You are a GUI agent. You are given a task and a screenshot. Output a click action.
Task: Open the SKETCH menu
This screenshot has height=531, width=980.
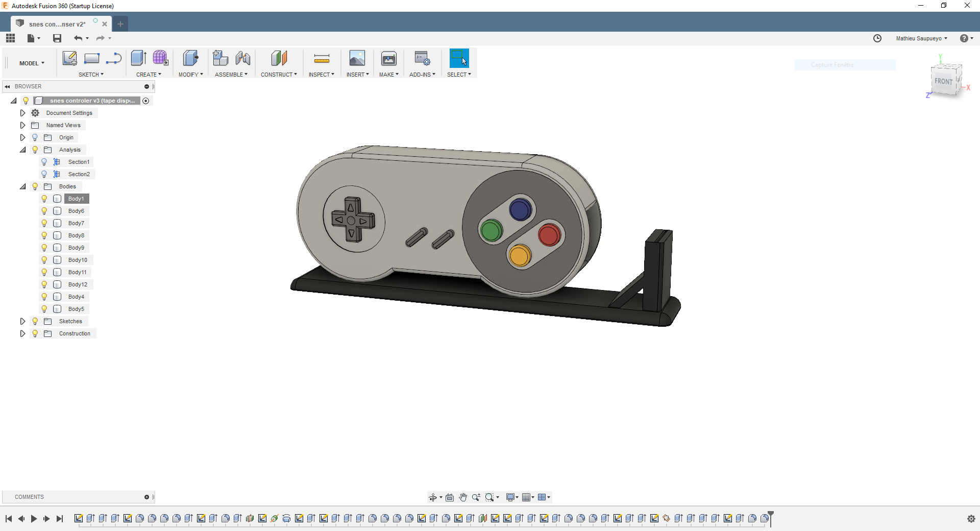(x=91, y=75)
